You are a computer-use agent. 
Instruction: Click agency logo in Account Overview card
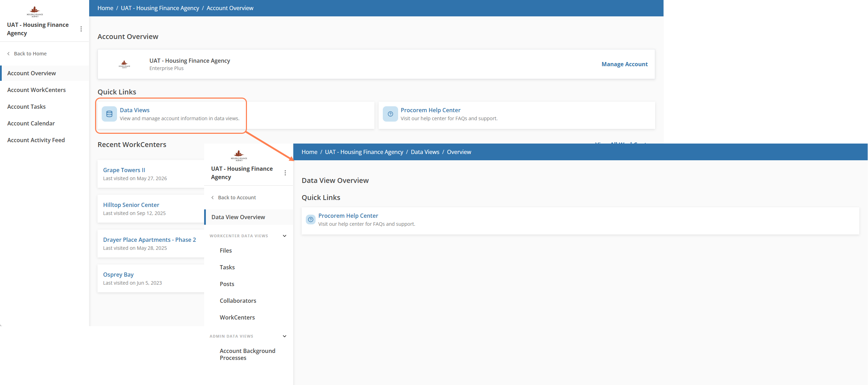124,64
